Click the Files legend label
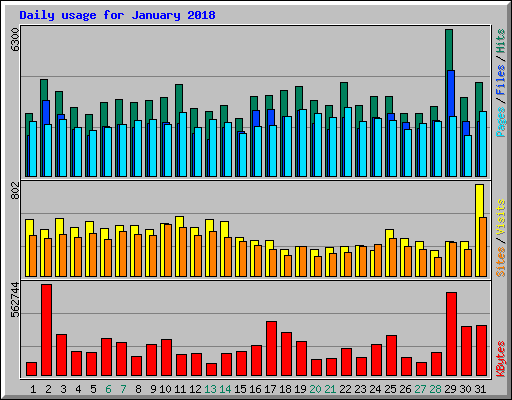 pyautogui.click(x=501, y=80)
